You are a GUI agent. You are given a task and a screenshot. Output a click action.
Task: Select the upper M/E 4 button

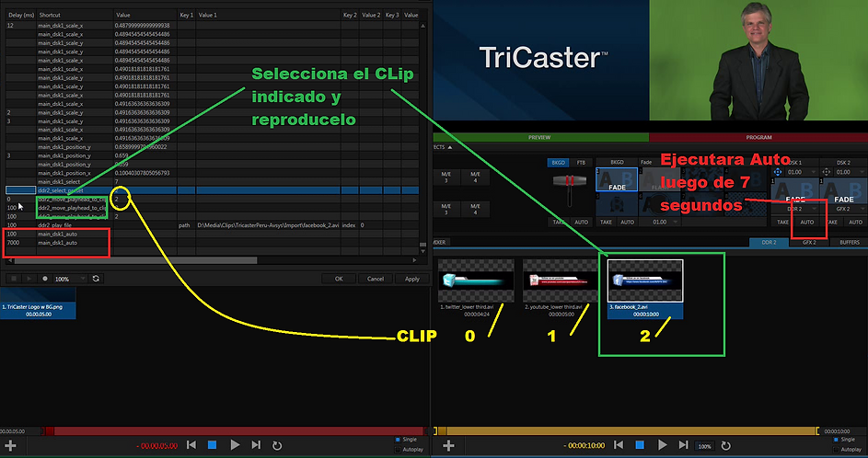point(475,177)
